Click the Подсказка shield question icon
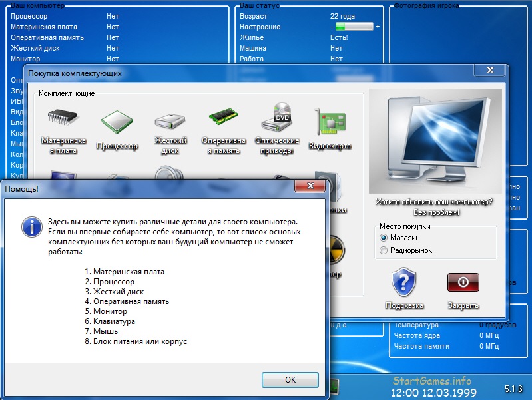 (403, 282)
